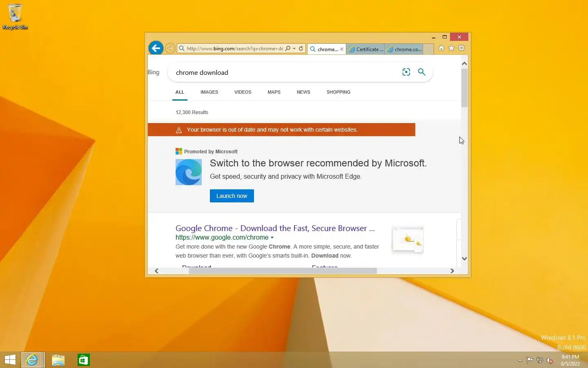Select the VIDEOS tab
This screenshot has width=588, height=368.
coord(243,92)
